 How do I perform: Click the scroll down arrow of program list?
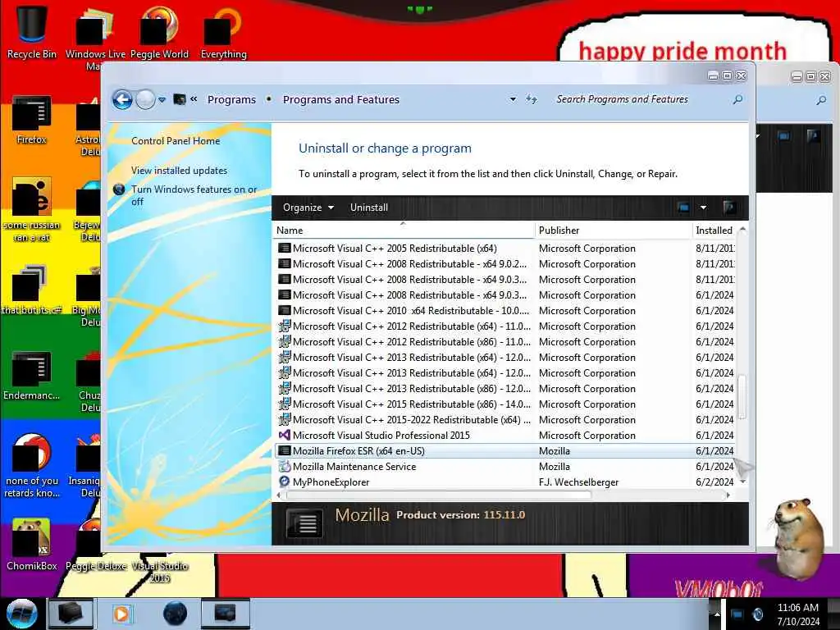pos(742,482)
